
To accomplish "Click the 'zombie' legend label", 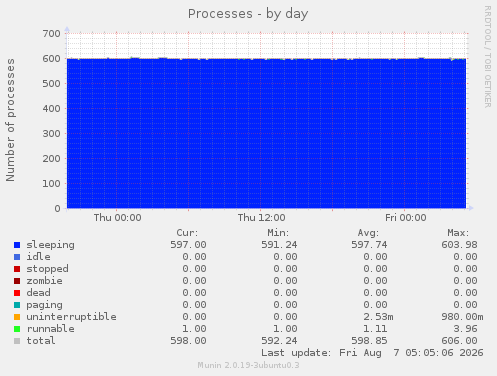I will pos(44,281).
